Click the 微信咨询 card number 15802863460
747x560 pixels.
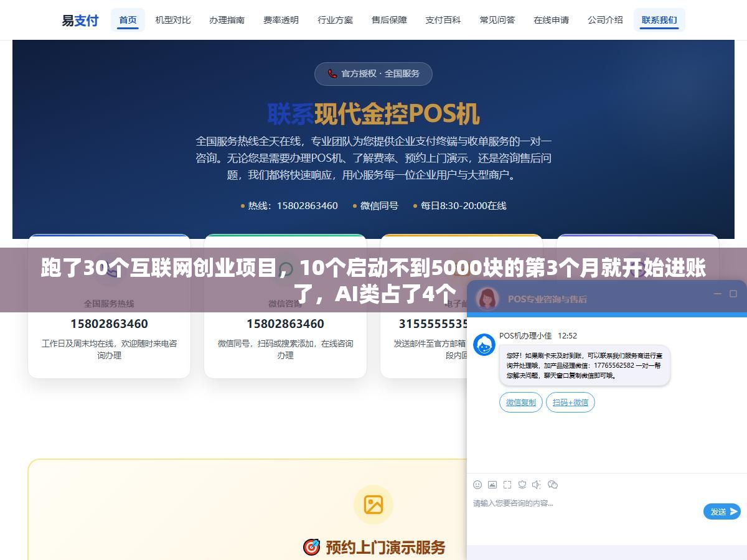(285, 324)
